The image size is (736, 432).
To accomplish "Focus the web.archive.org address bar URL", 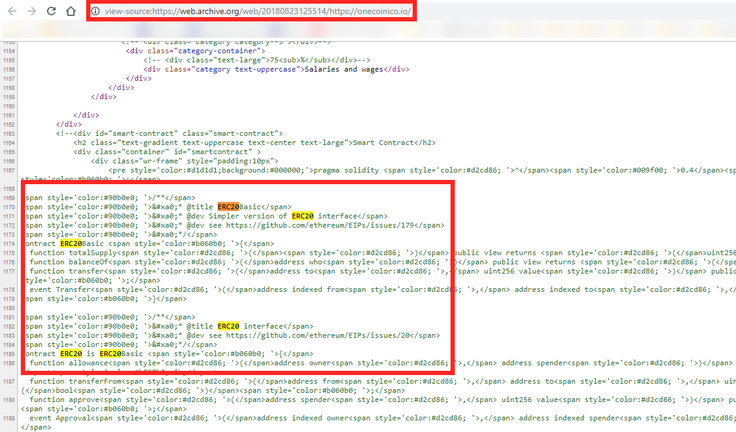I will coord(258,11).
